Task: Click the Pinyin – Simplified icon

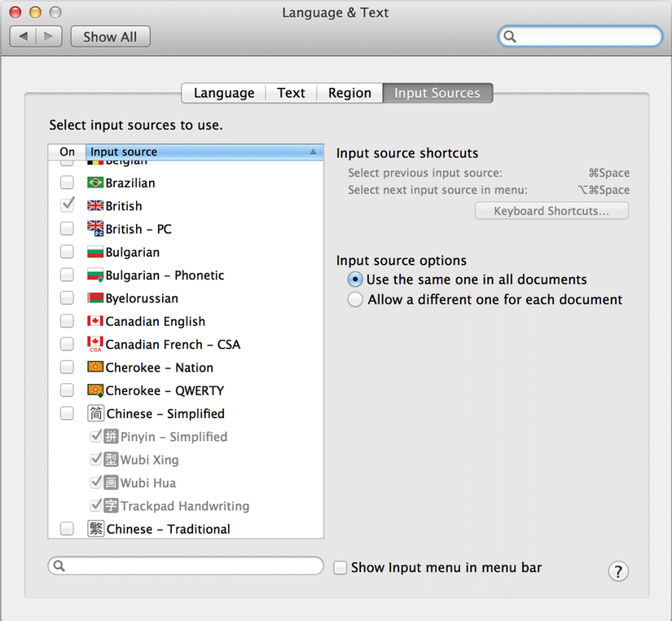Action: (x=111, y=437)
